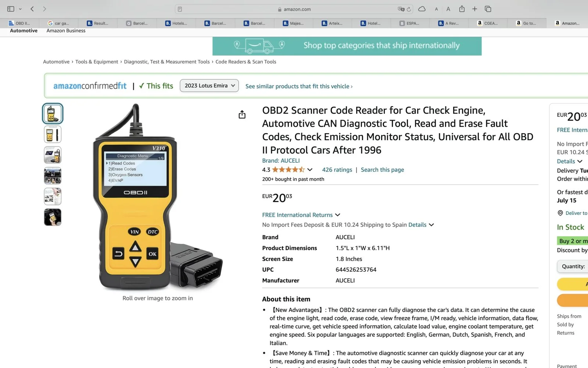Image resolution: width=588 pixels, height=368 pixels.
Task: Open a new tab with plus icon
Action: click(474, 9)
